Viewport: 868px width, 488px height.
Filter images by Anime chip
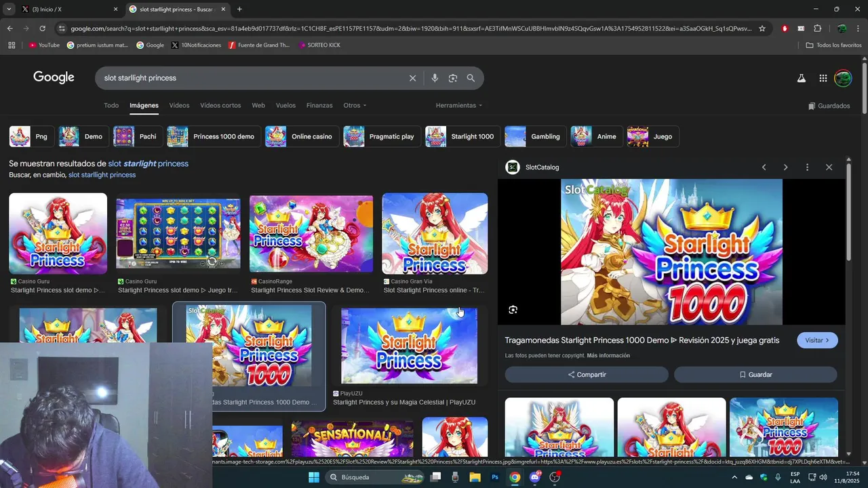click(596, 137)
